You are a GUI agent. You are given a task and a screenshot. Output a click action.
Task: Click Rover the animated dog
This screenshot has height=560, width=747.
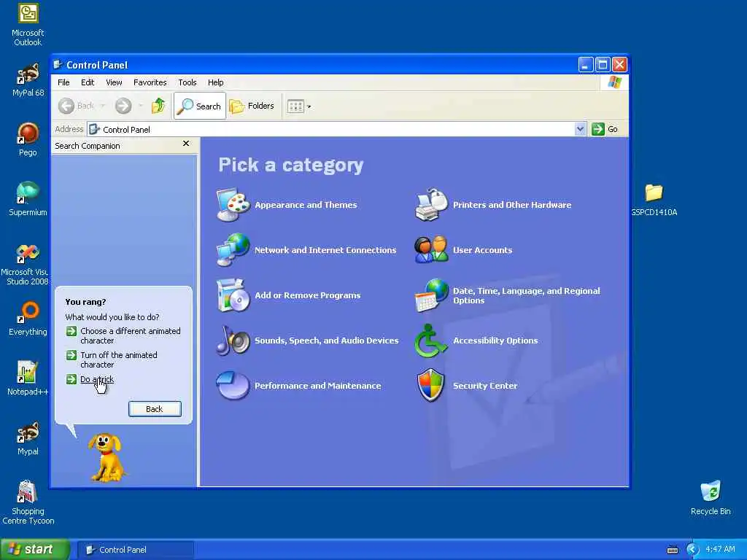pyautogui.click(x=107, y=457)
